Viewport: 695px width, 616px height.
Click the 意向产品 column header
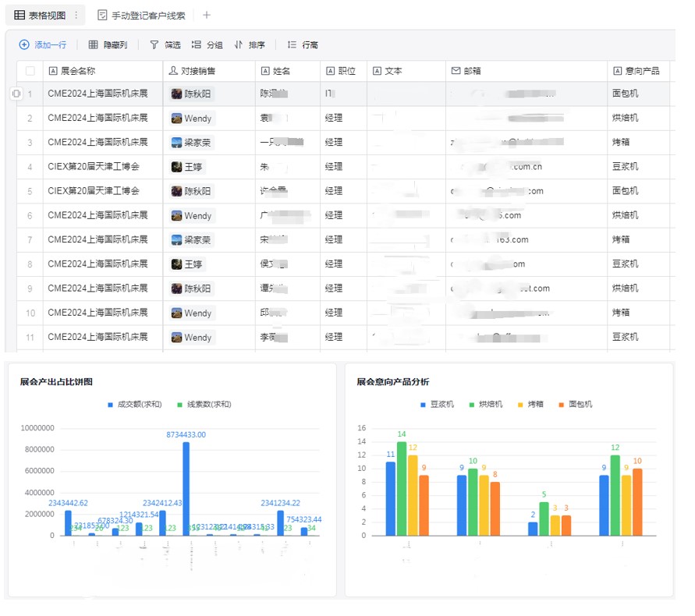pyautogui.click(x=641, y=71)
